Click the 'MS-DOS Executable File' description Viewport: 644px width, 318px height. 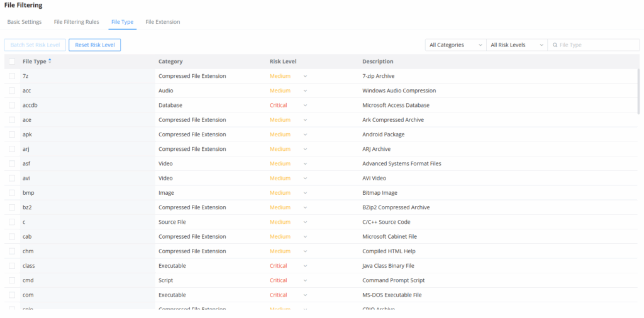(392, 295)
